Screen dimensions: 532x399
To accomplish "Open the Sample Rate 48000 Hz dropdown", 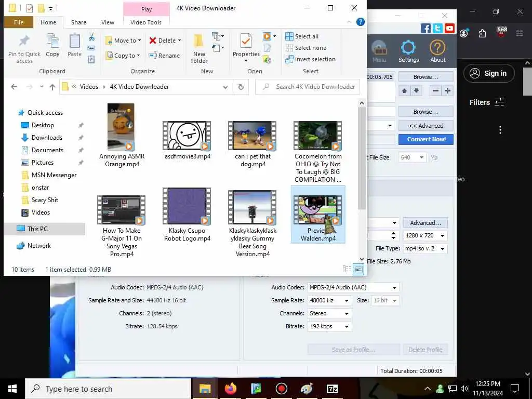I will pos(347,300).
